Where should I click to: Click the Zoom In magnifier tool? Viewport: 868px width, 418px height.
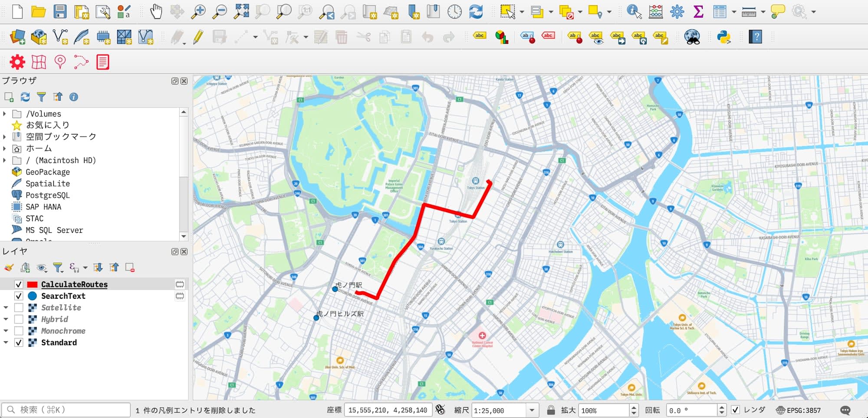pyautogui.click(x=198, y=11)
